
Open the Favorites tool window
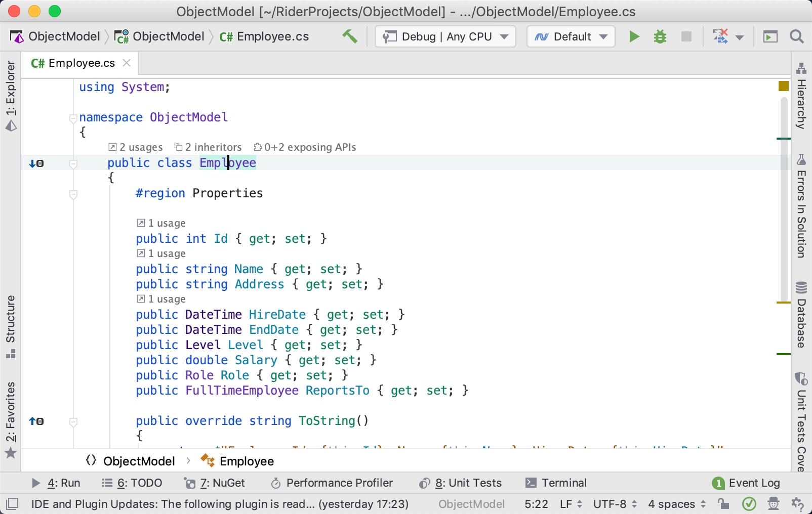point(11,420)
